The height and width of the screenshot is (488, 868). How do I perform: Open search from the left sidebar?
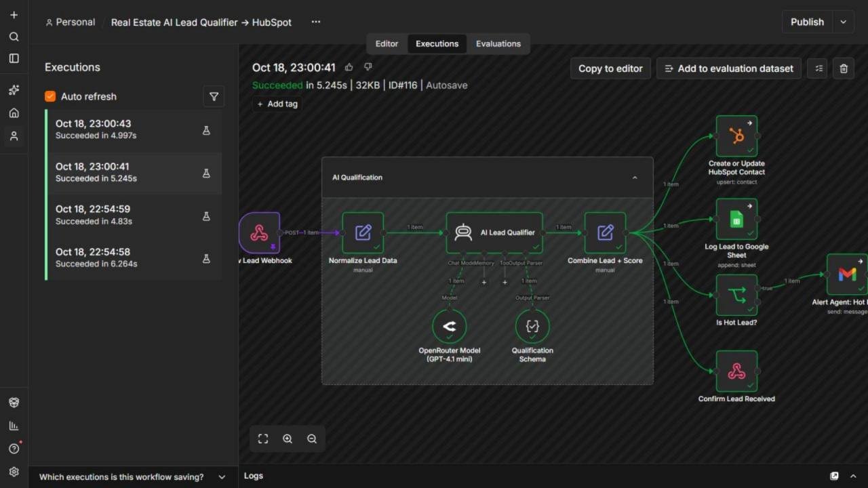(14, 37)
